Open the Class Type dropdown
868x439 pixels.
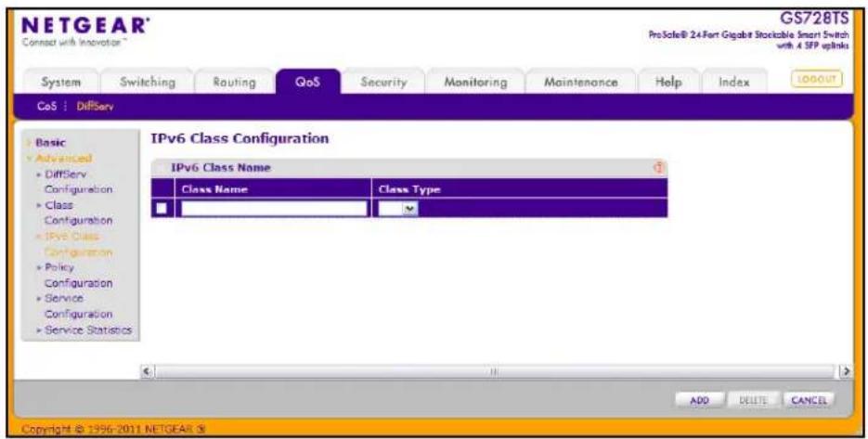coord(398,209)
